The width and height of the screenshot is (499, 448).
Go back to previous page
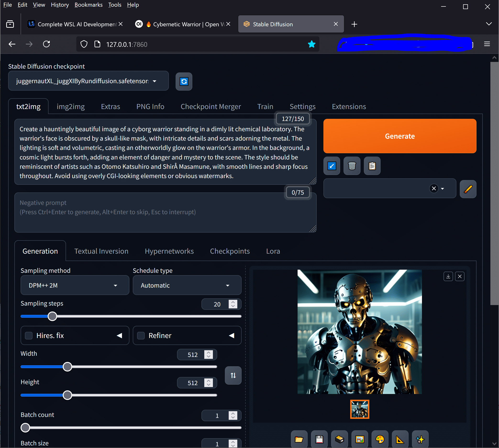click(x=12, y=44)
